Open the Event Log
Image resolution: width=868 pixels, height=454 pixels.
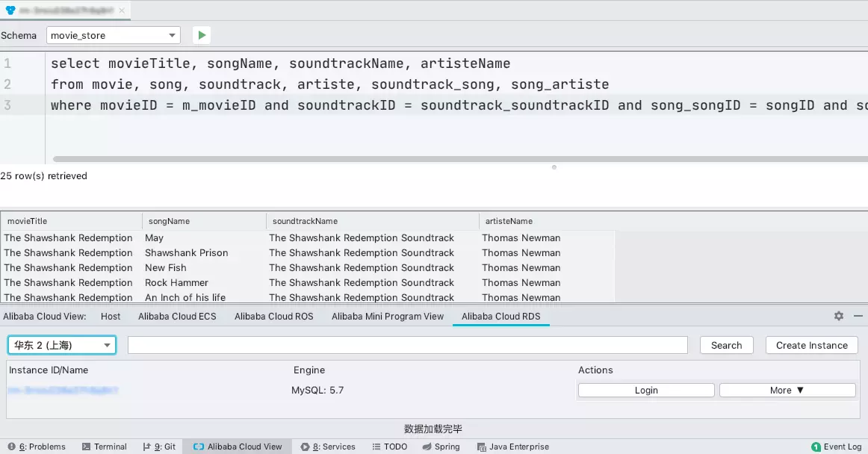[x=837, y=447]
